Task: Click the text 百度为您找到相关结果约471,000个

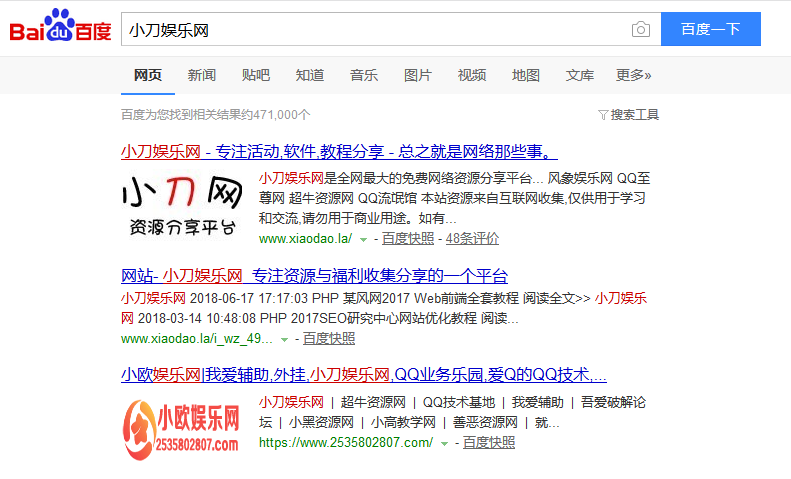Action: pos(215,115)
